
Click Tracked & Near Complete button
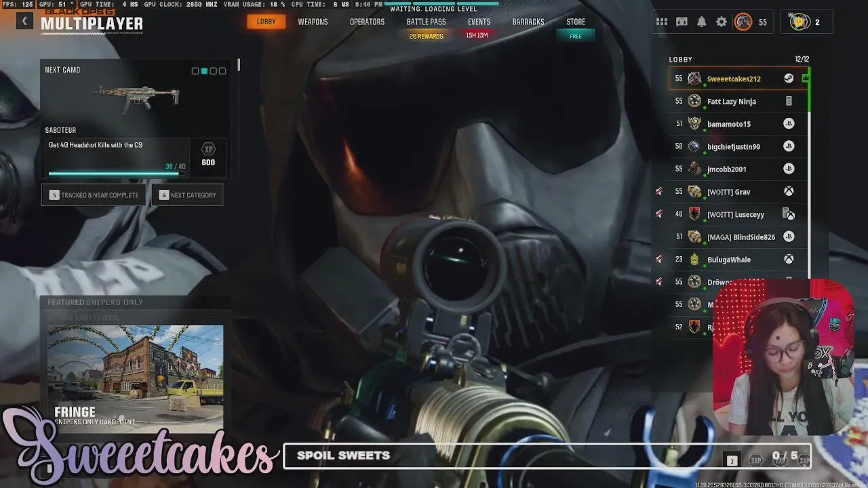(94, 195)
